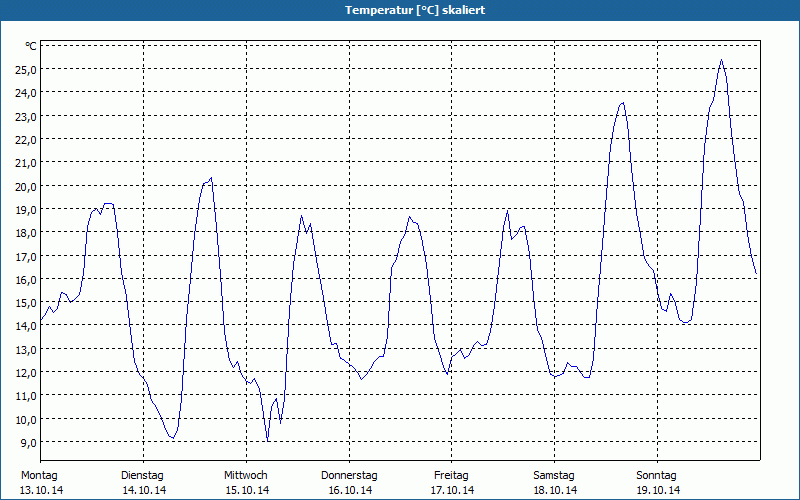Click the Mittwoch day label
Image resolution: width=800 pixels, height=500 pixels.
coord(246,475)
